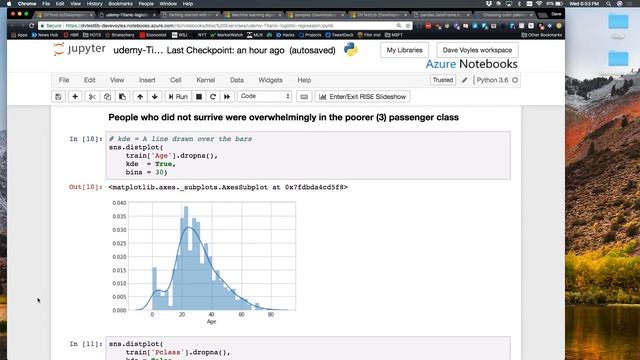
Task: Click the Out[10] AxesSubplot output text
Action: (x=228, y=187)
